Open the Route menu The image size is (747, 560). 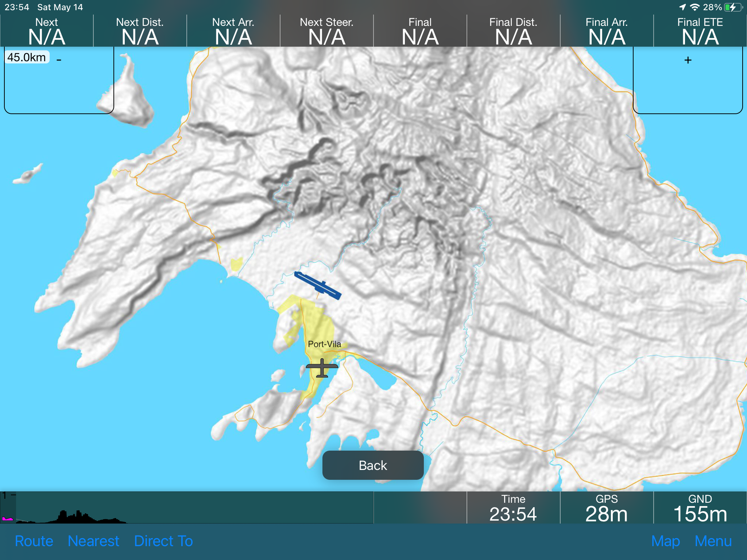(x=34, y=541)
